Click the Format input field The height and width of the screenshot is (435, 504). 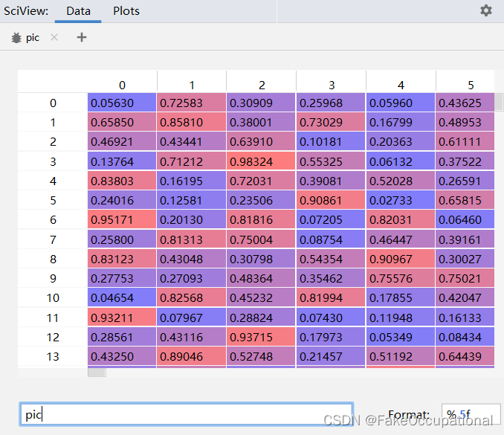471,414
